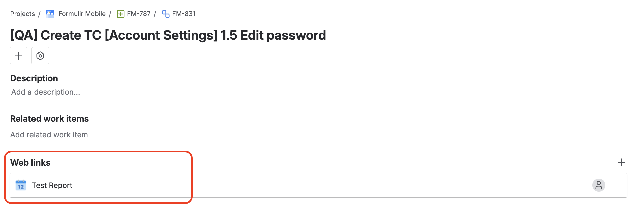Click the Web links section heading
This screenshot has height=212, width=644.
[30, 163]
